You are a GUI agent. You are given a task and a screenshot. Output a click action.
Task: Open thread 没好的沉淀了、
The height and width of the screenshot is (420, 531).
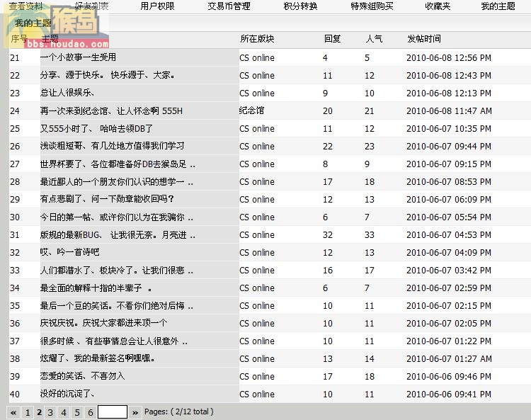pos(67,394)
